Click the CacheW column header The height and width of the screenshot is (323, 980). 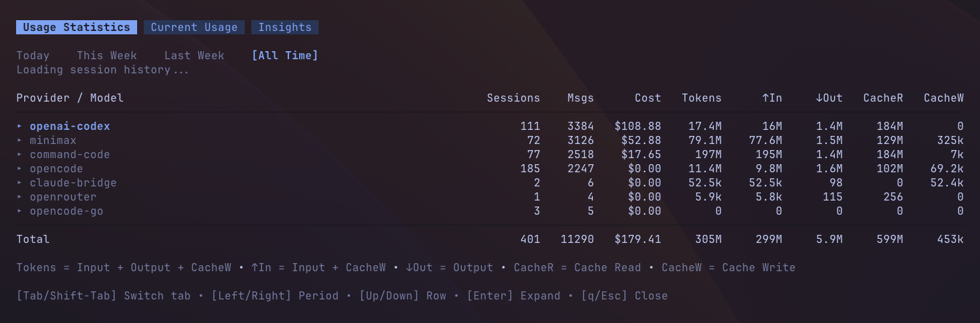[x=944, y=98]
